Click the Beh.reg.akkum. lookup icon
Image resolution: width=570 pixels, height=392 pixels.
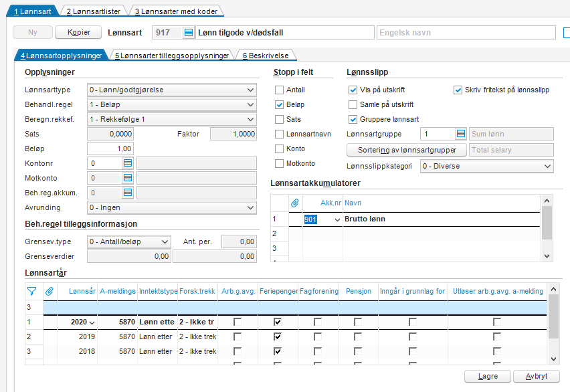pyautogui.click(x=128, y=193)
